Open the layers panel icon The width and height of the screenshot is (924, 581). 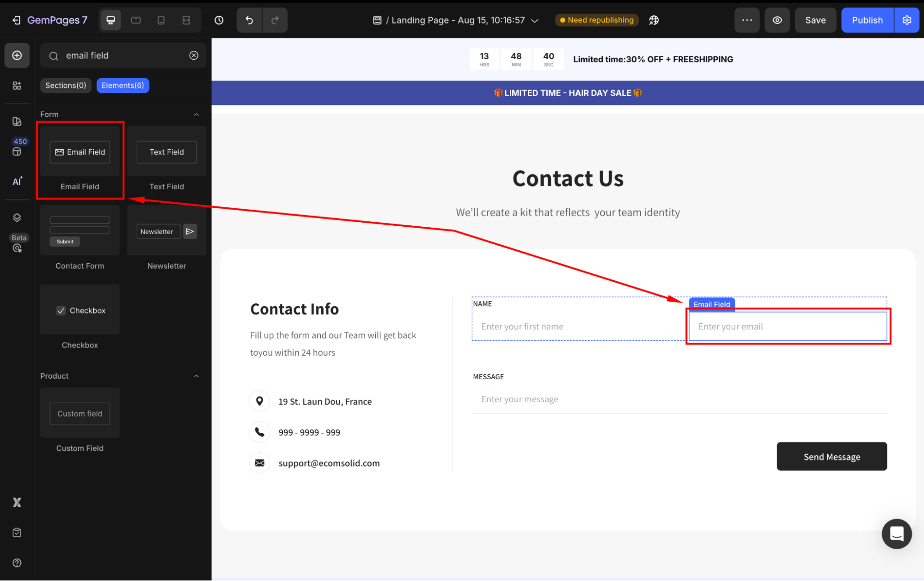(17, 218)
